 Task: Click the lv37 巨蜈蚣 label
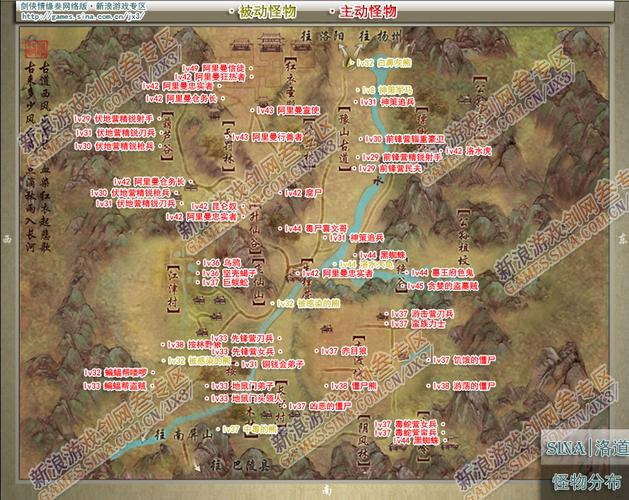tap(225, 283)
